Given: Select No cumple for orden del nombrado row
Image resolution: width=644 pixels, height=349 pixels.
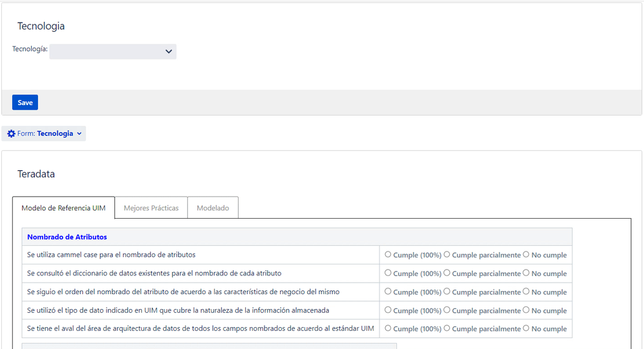Looking at the screenshot, I should [x=526, y=291].
